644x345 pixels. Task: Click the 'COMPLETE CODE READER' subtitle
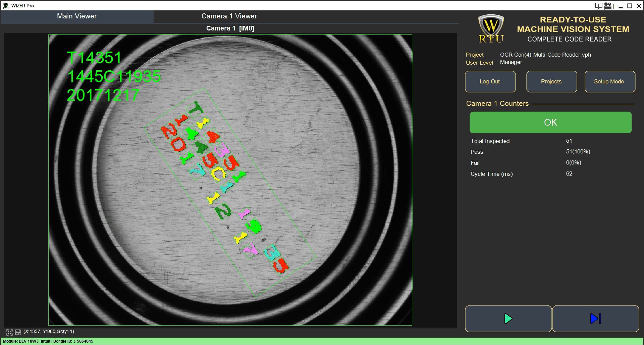tap(569, 39)
